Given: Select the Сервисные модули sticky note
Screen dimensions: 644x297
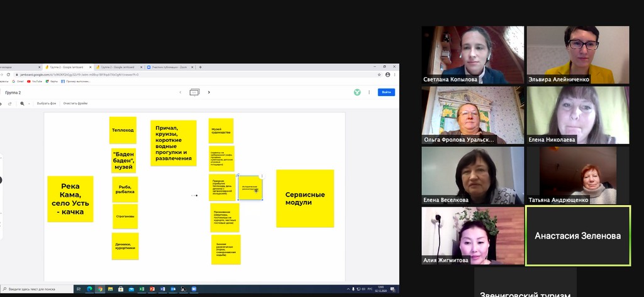Looking at the screenshot, I should [x=305, y=198].
